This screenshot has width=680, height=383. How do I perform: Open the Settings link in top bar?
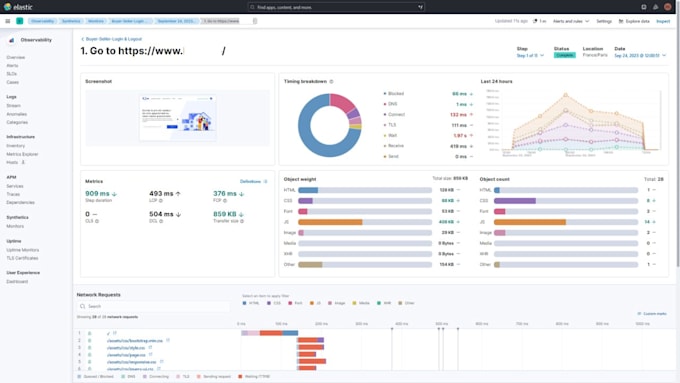point(604,21)
